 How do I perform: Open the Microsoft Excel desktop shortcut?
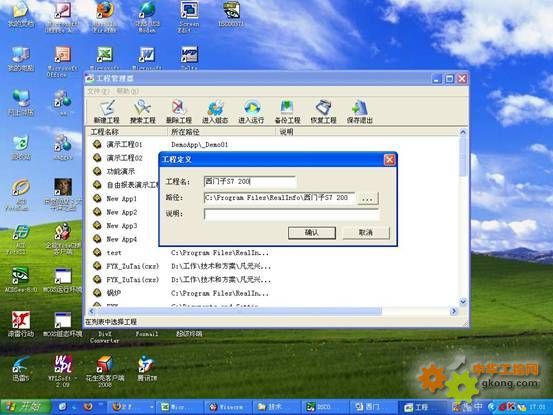click(105, 57)
